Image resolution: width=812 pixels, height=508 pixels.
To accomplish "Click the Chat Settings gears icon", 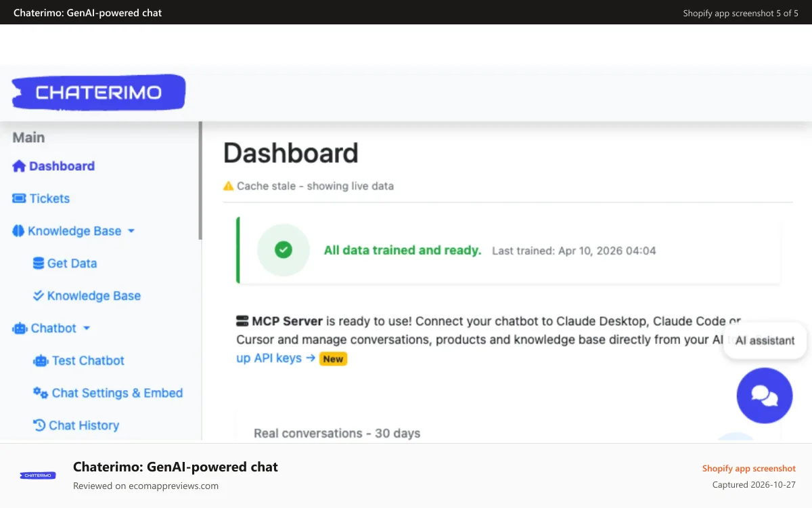I will [x=41, y=393].
